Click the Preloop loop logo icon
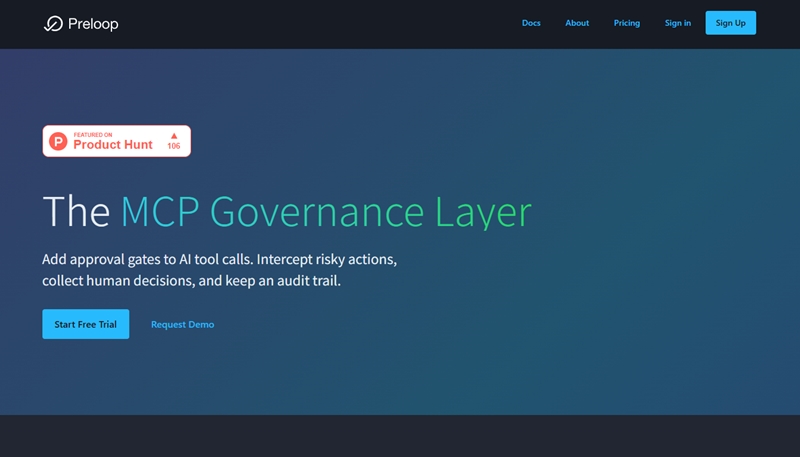Viewport: 800px width, 457px height. click(x=53, y=23)
